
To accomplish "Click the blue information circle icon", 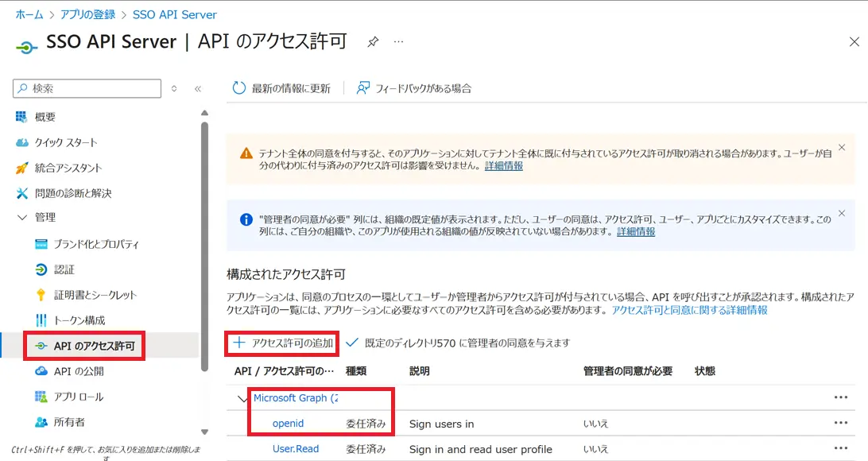I will pos(246,219).
